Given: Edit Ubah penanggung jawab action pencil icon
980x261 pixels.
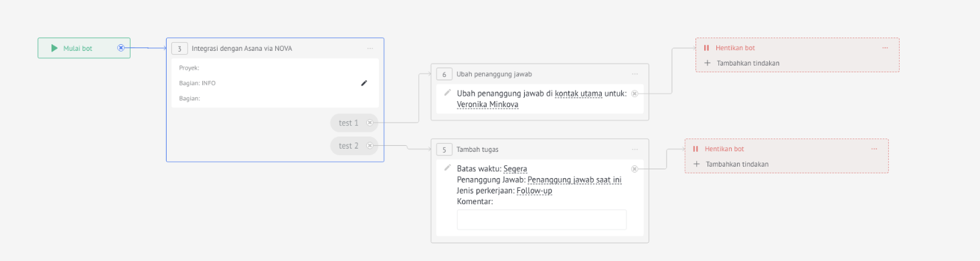Looking at the screenshot, I should (447, 92).
